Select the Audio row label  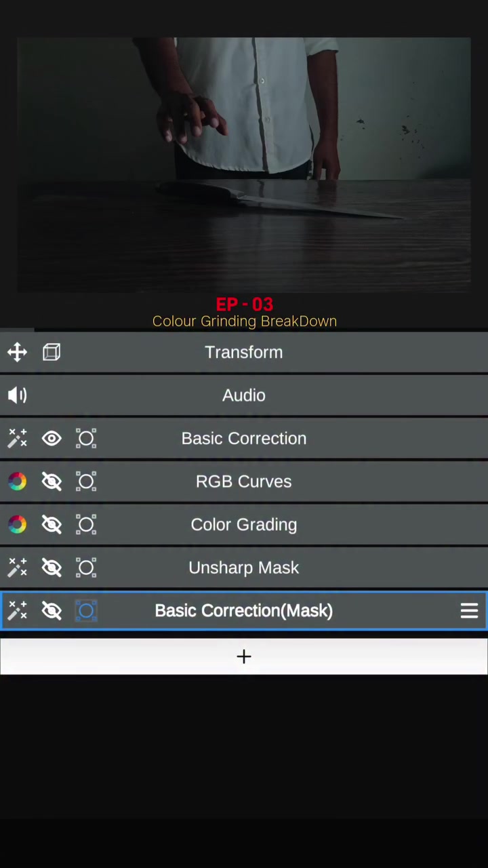[244, 395]
